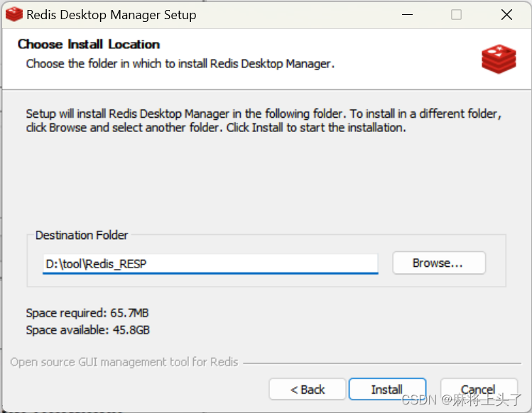Close the Redis Desktop Manager Setup window
This screenshot has width=532, height=413.
coord(506,15)
